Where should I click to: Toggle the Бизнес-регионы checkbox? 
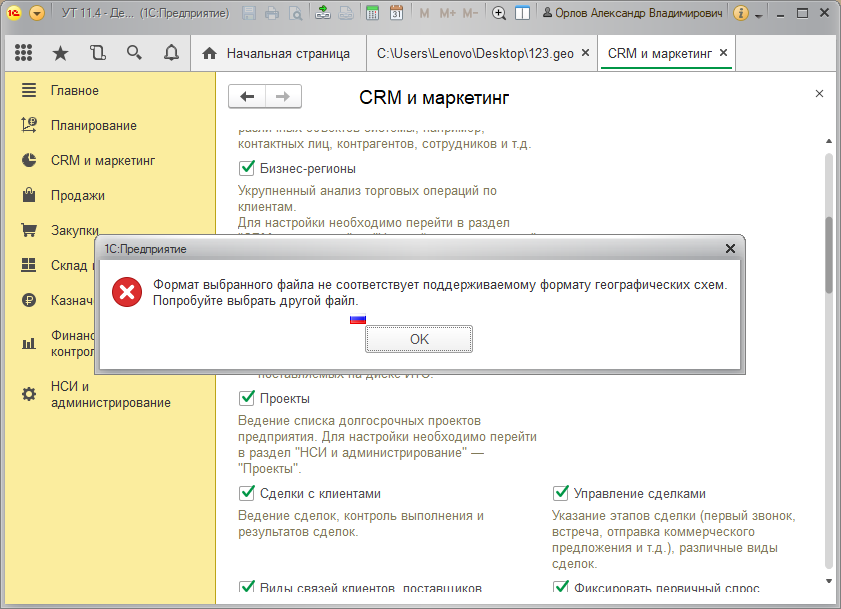coord(247,168)
